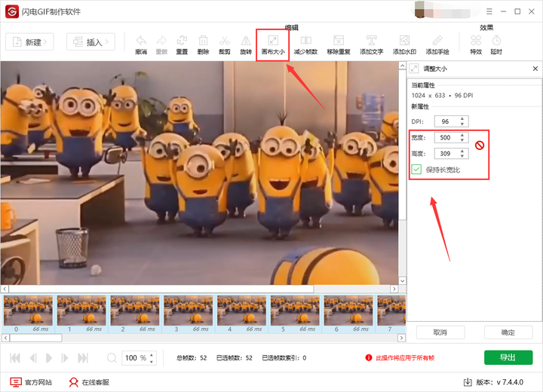The image size is (543, 392).
Task: Decrease the 高度 height value
Action: (x=462, y=156)
